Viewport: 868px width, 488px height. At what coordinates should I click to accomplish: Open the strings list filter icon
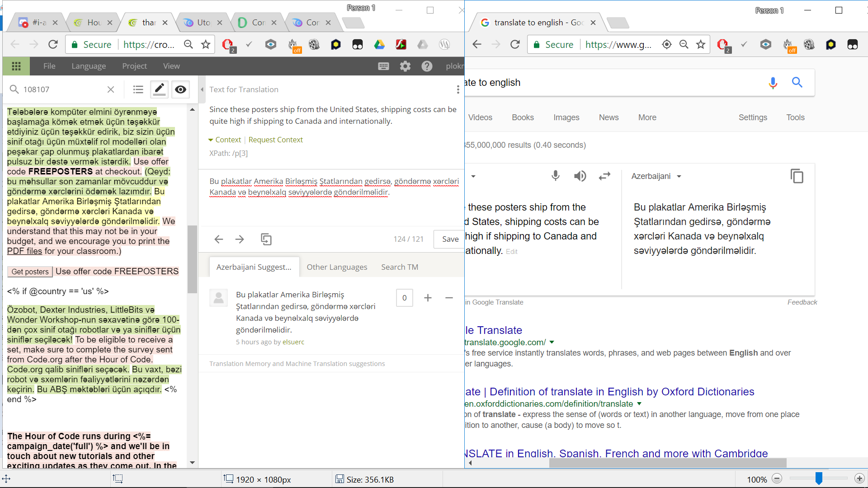[x=138, y=89]
